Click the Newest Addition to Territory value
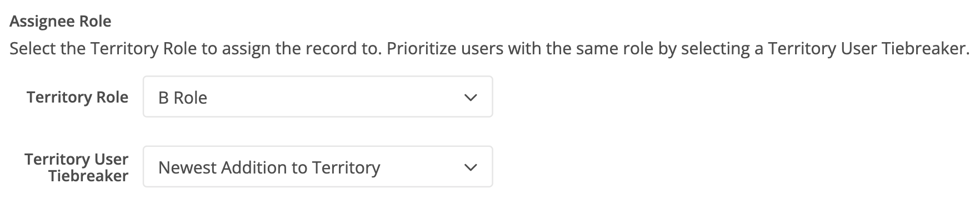Viewport: 980px width, 204px height. pyautogui.click(x=269, y=167)
